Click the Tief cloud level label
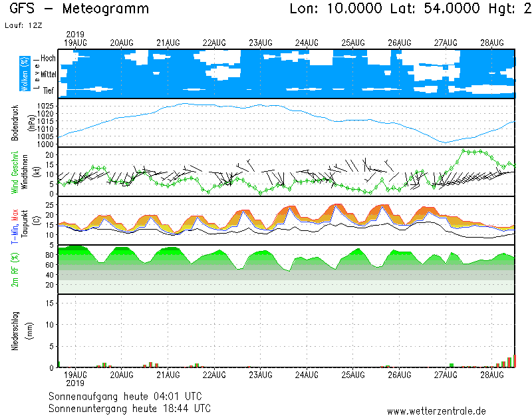 coord(49,91)
